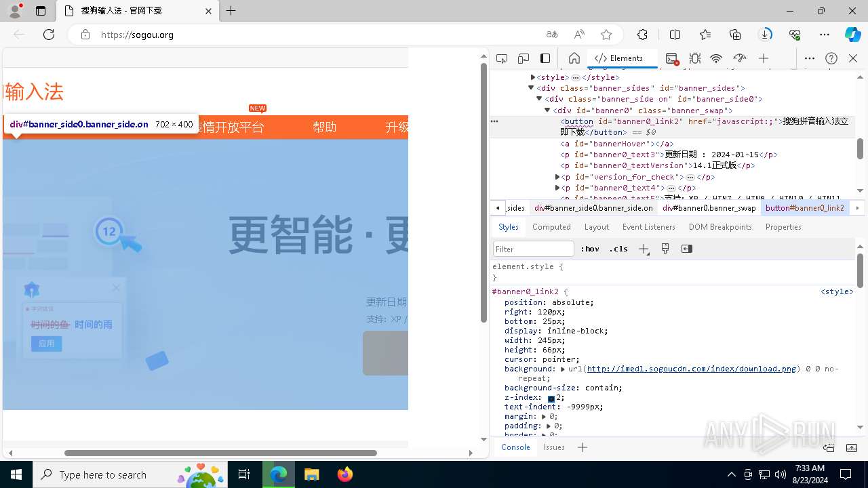Add a new style rule

coord(644,249)
